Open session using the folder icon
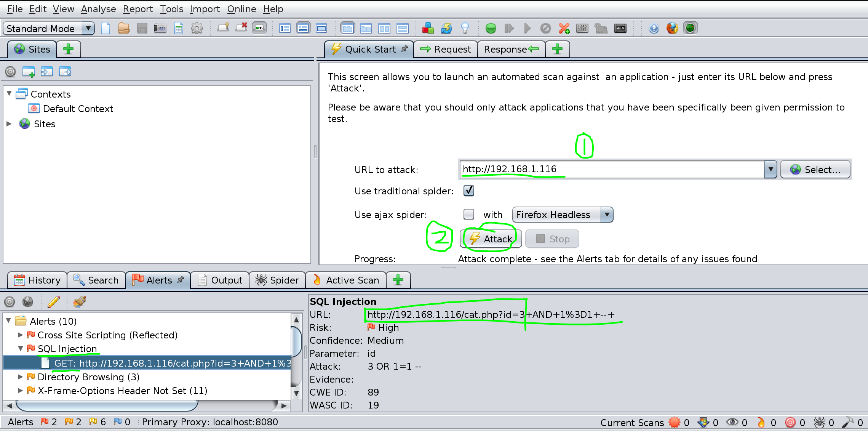This screenshot has height=431, width=868. tap(123, 28)
